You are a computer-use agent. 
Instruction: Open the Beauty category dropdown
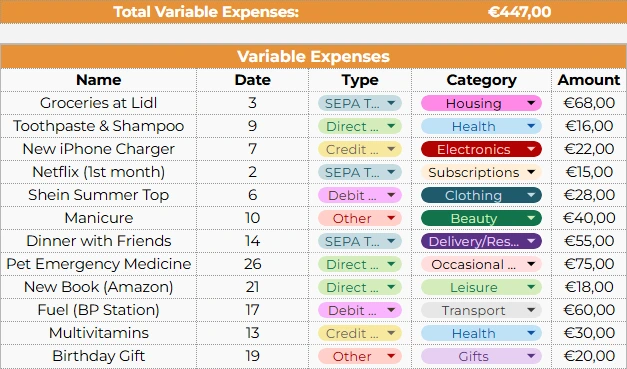tap(481, 218)
